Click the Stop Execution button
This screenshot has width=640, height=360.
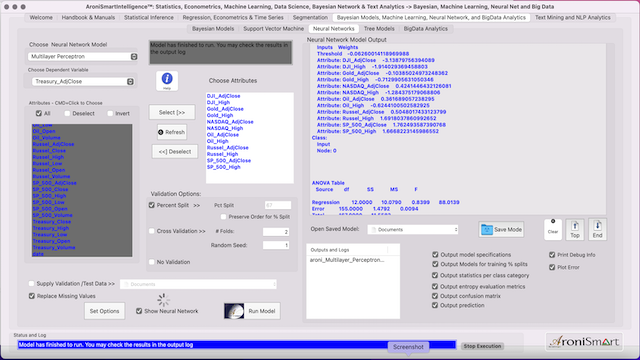[x=482, y=346]
